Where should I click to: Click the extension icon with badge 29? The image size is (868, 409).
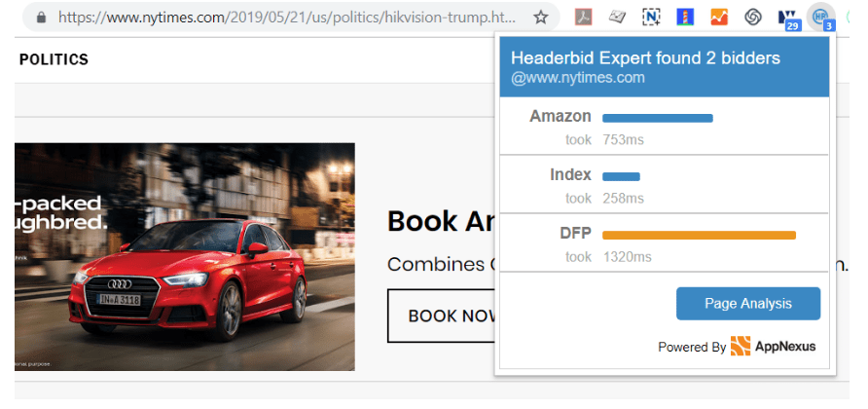[787, 17]
